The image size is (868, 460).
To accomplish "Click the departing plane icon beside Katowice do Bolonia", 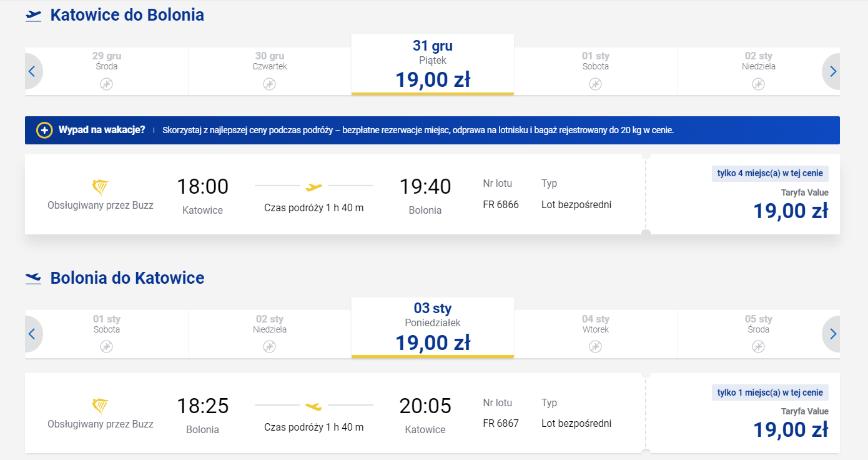I will [x=33, y=16].
